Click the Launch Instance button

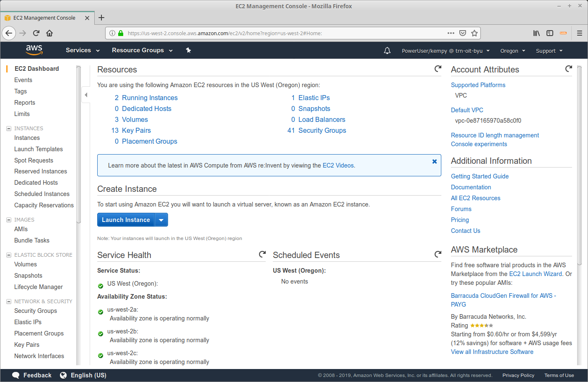click(126, 220)
